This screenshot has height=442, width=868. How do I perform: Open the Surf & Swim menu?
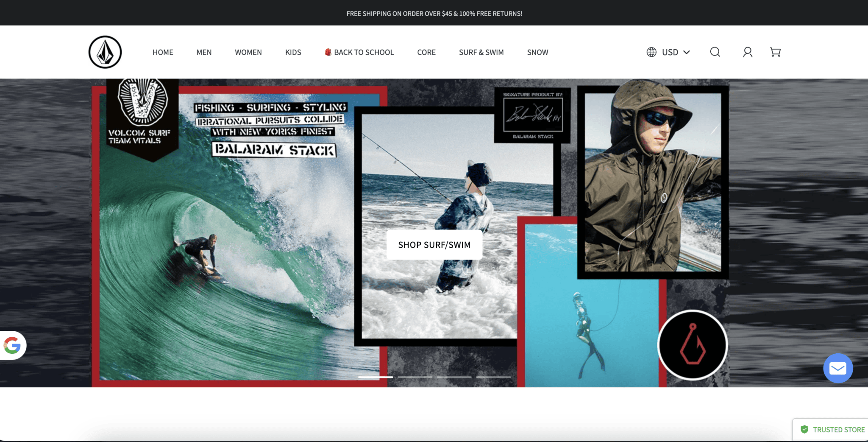click(x=481, y=52)
